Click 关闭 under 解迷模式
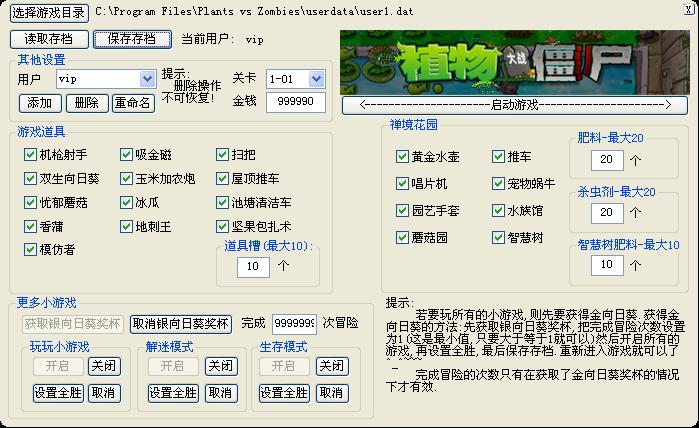This screenshot has width=699, height=428. click(221, 366)
